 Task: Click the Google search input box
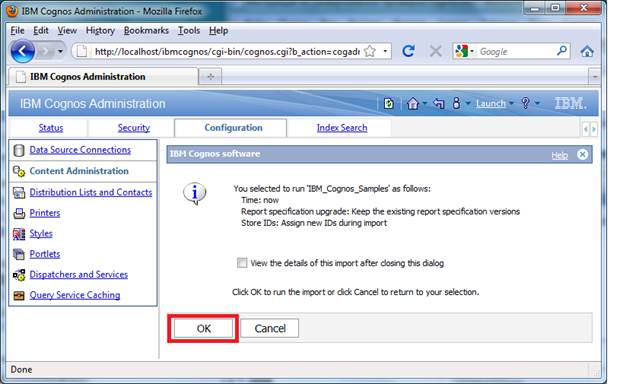[516, 51]
